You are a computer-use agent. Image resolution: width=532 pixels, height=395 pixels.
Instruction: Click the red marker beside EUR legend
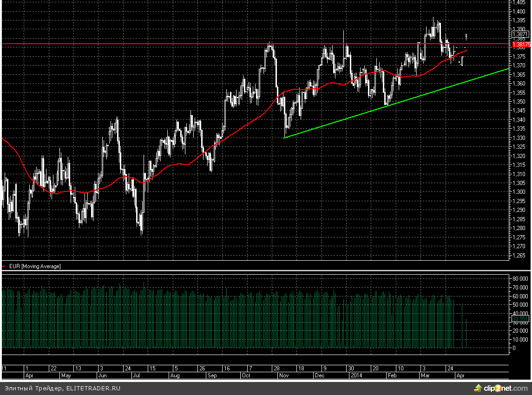coord(4,266)
